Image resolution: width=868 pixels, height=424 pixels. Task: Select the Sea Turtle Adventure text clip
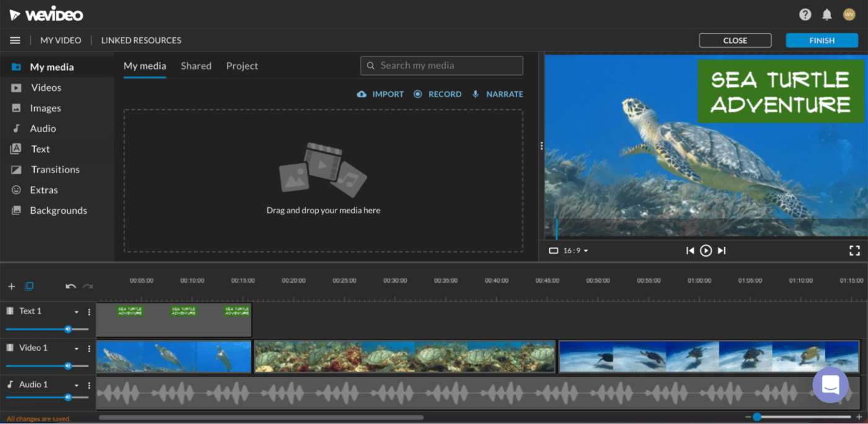[174, 319]
